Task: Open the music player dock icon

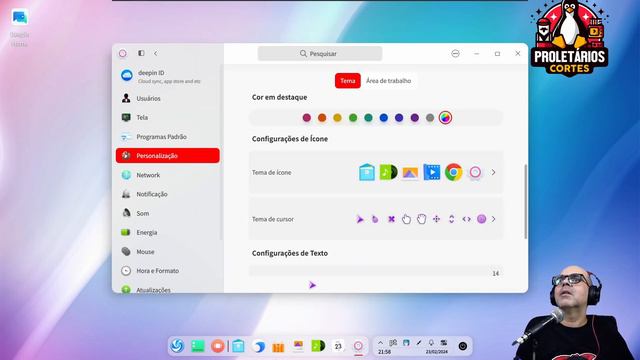Action: pos(318,346)
